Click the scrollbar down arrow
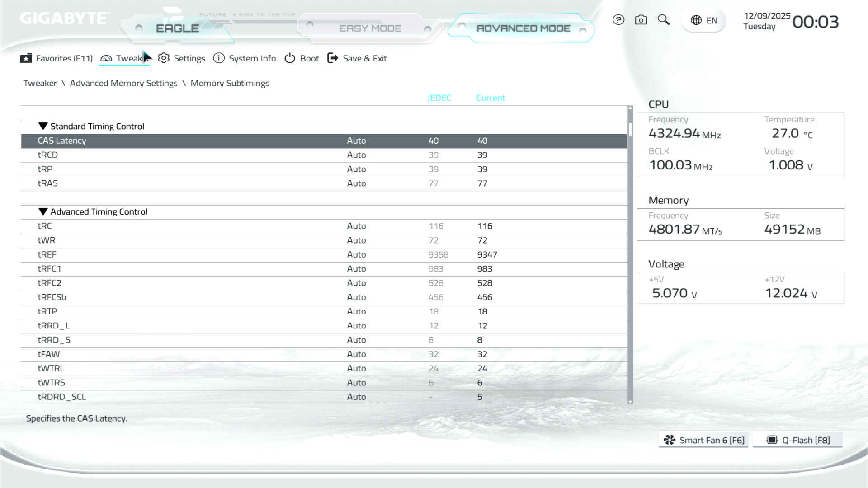The image size is (868, 488). pos(630,402)
